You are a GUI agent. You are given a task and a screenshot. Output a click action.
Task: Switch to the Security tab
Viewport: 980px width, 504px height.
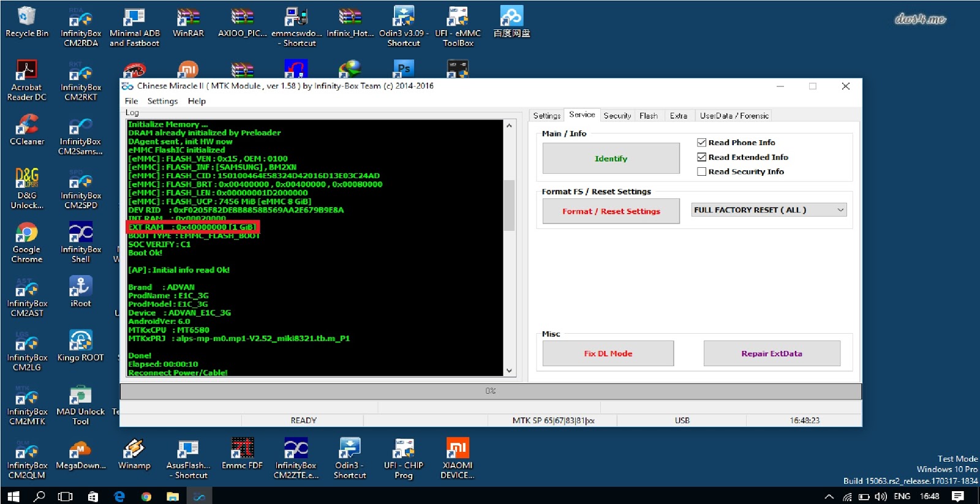click(x=617, y=116)
